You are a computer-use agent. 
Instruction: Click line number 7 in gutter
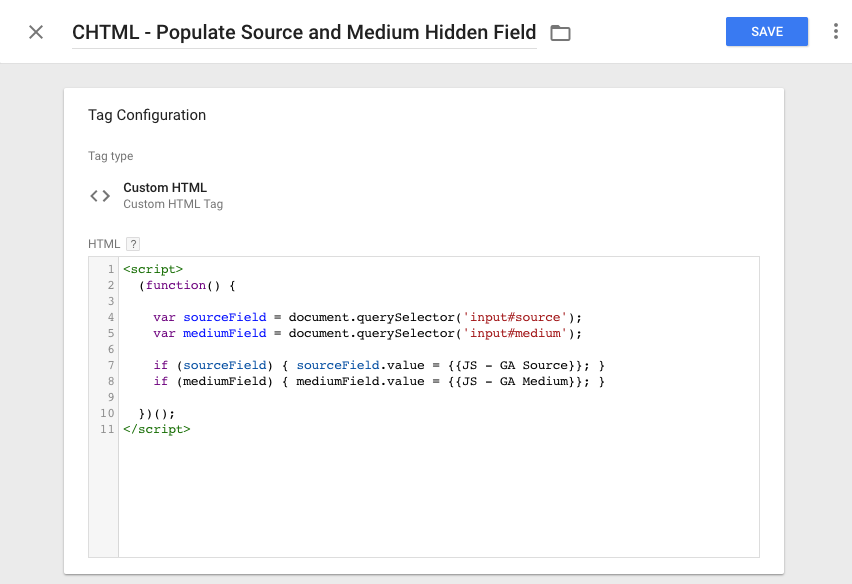click(111, 365)
